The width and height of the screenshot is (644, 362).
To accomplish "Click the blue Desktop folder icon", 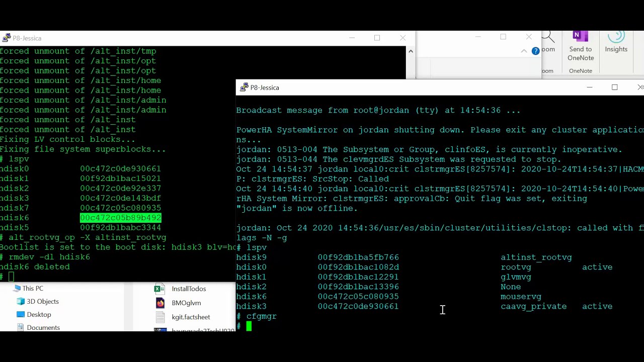I will [21, 315].
